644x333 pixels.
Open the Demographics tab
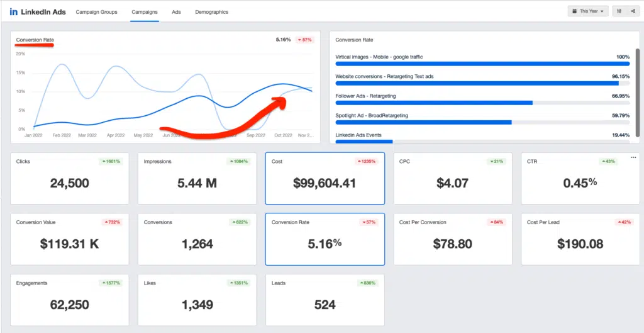click(x=211, y=12)
